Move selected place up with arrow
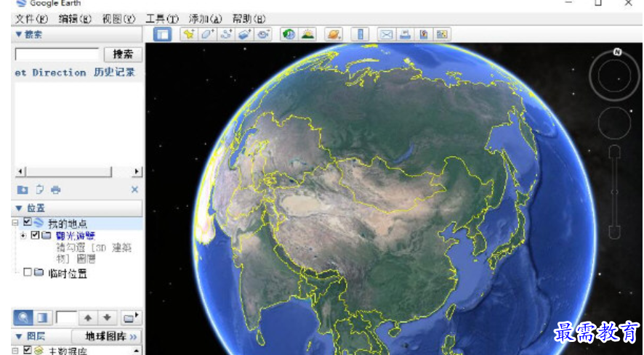 tap(88, 318)
